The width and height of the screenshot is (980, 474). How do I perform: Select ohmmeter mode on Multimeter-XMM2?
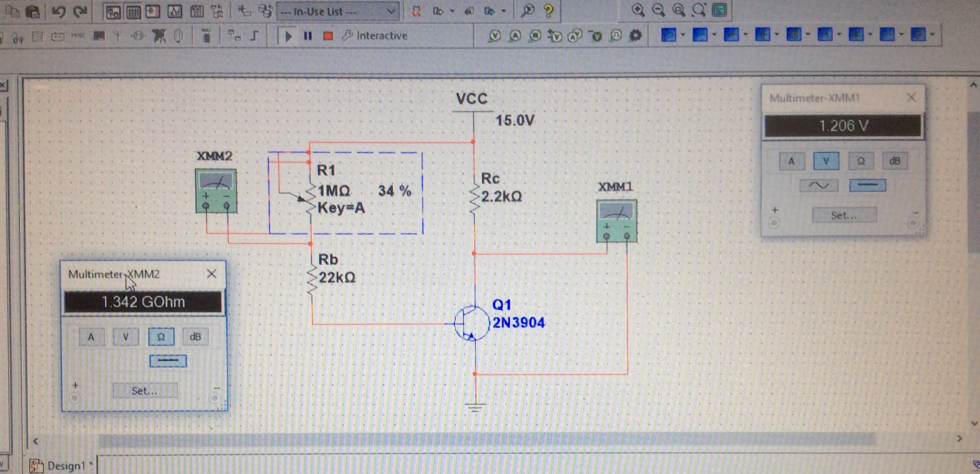pos(161,336)
